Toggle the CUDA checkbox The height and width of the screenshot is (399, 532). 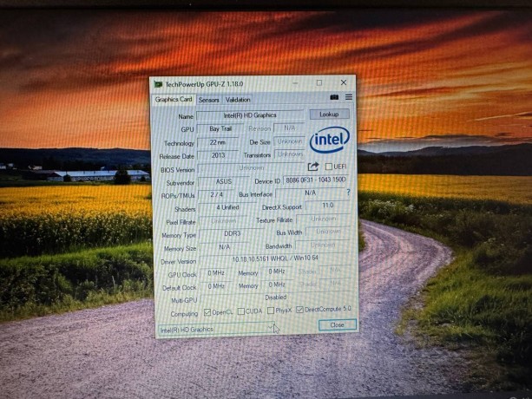click(x=241, y=311)
